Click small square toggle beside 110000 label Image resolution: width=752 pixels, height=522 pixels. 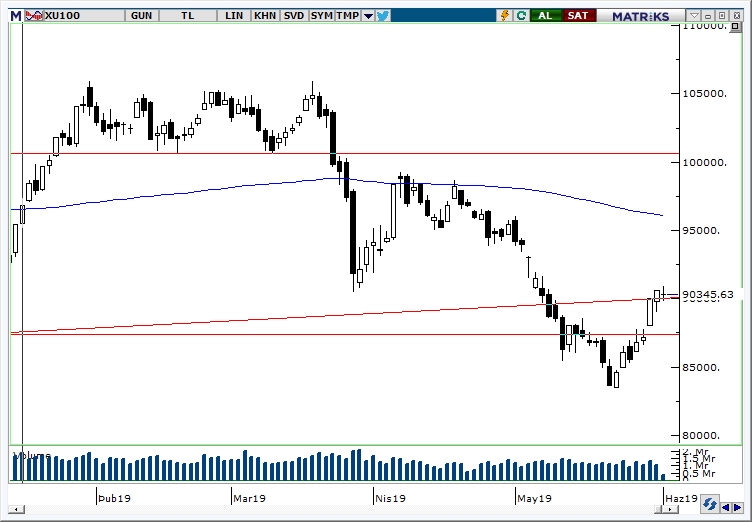click(735, 26)
